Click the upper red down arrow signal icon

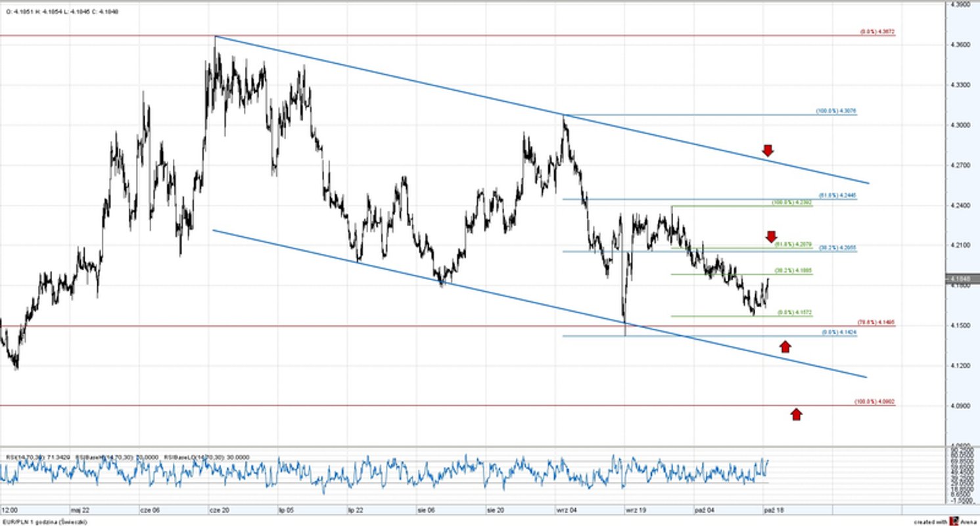click(768, 151)
